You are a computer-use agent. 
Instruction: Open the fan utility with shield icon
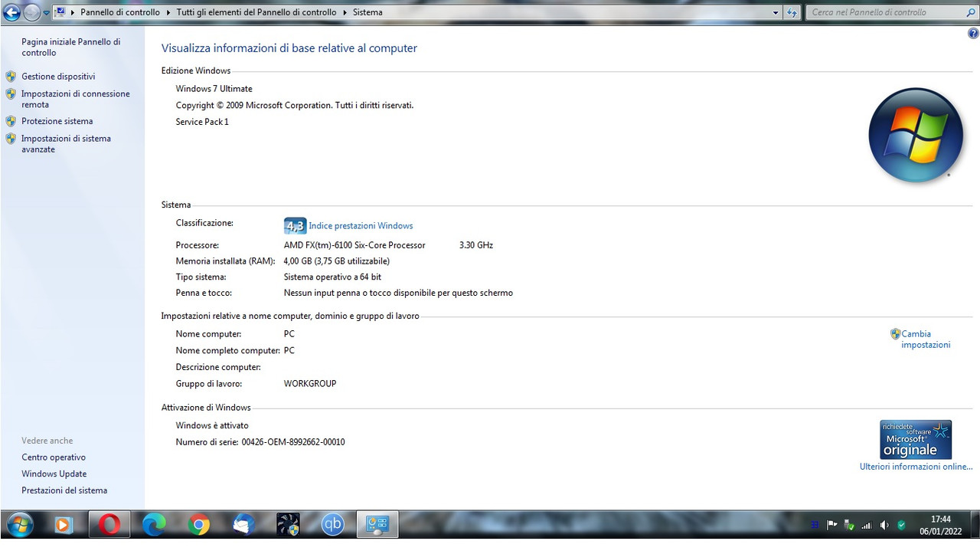click(288, 525)
